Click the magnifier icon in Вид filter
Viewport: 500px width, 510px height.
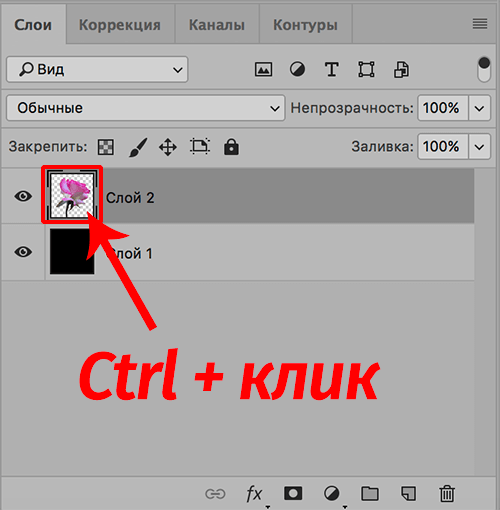26,69
